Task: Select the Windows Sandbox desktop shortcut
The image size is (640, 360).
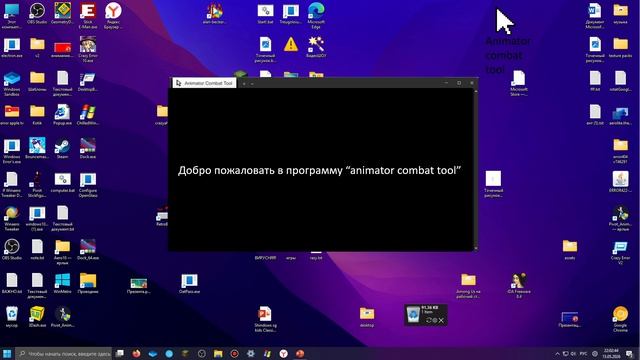Action: (x=12, y=83)
